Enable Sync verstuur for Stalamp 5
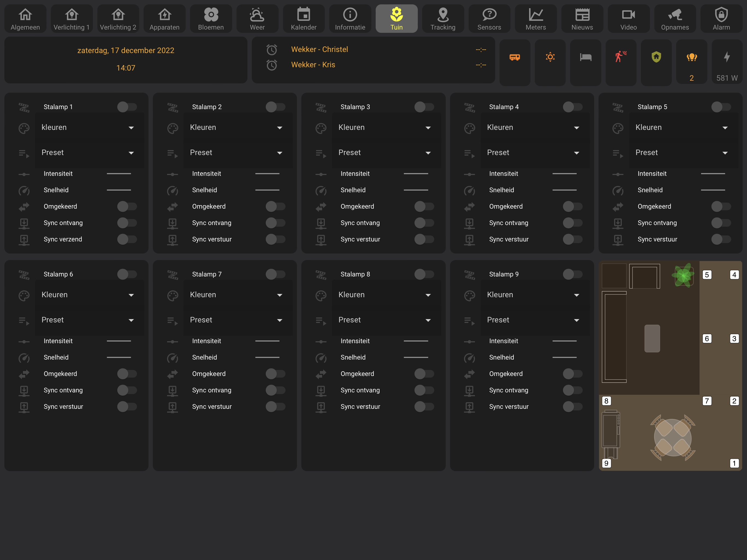 (x=721, y=240)
